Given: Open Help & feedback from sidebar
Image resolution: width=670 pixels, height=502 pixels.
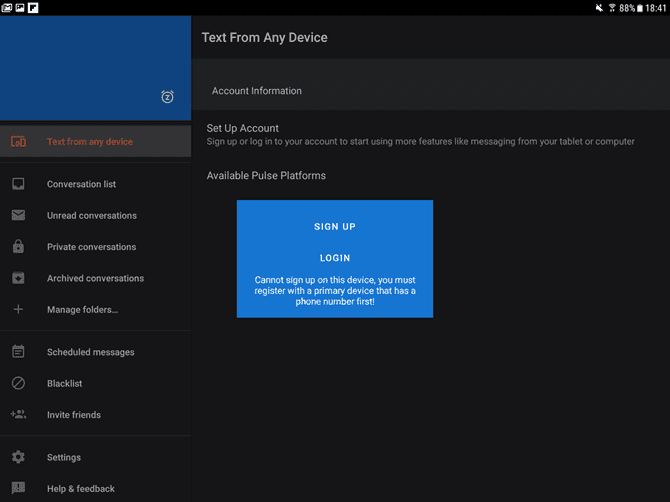Looking at the screenshot, I should coord(80,489).
